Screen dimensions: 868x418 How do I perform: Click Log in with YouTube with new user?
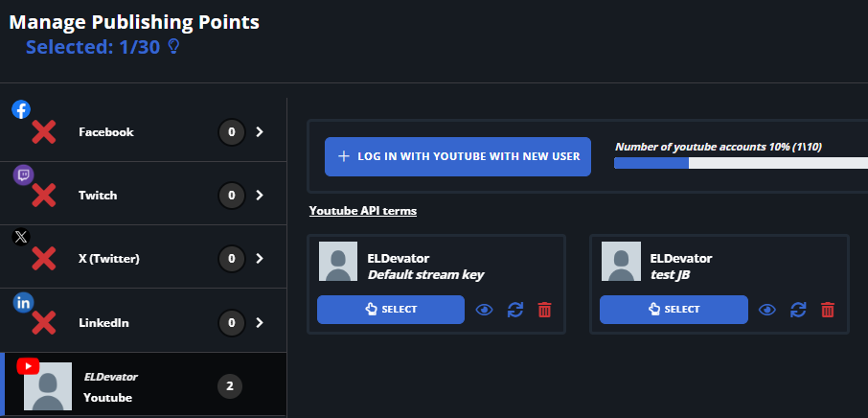[x=458, y=156]
